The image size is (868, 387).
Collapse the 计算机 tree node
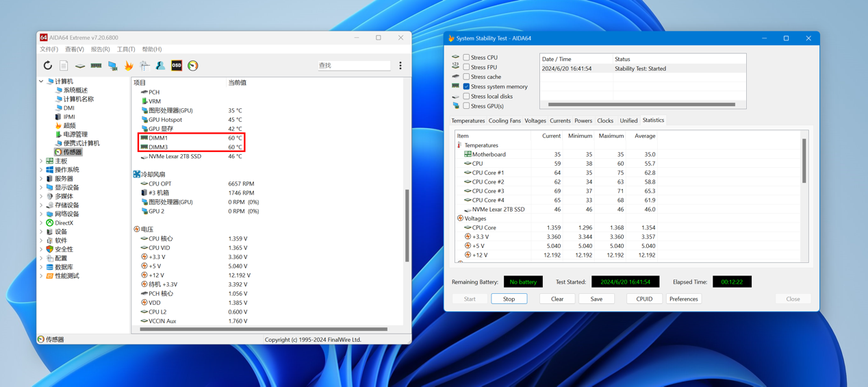tap(42, 82)
